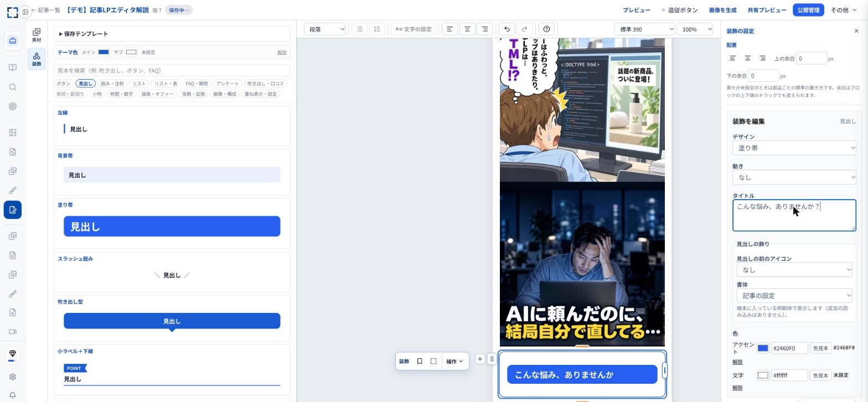Screen dimensions: 868x402
Task: Click 共有プレビュー in the top bar
Action: [x=767, y=10]
